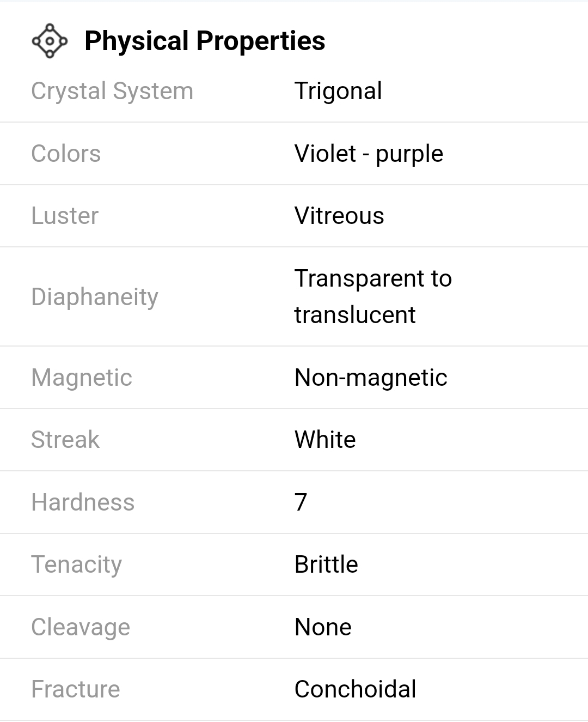
Task: Select the Vitreous luster value
Action: (x=339, y=216)
